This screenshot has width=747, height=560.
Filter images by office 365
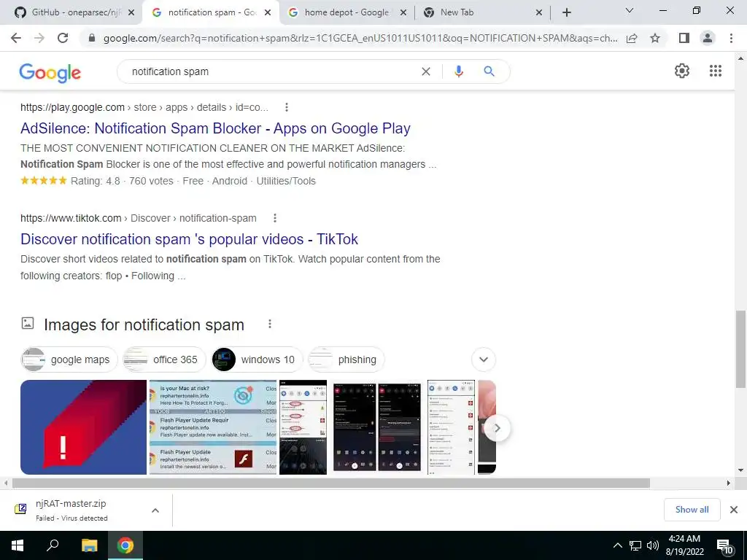click(164, 359)
